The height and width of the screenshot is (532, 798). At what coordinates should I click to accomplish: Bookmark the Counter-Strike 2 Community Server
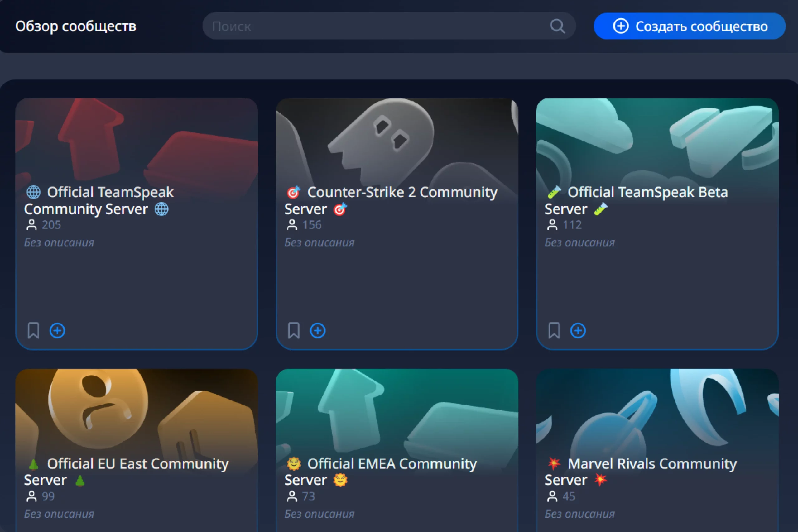[x=293, y=330]
